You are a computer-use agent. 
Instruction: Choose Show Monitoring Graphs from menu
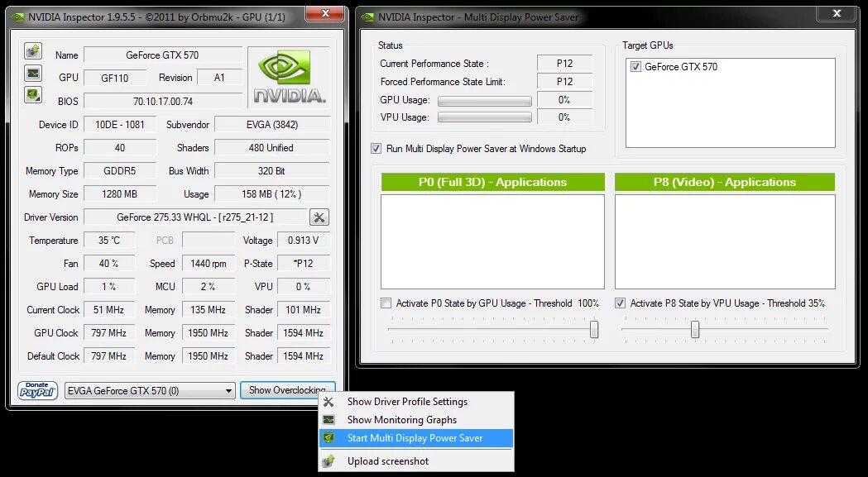coord(416,420)
